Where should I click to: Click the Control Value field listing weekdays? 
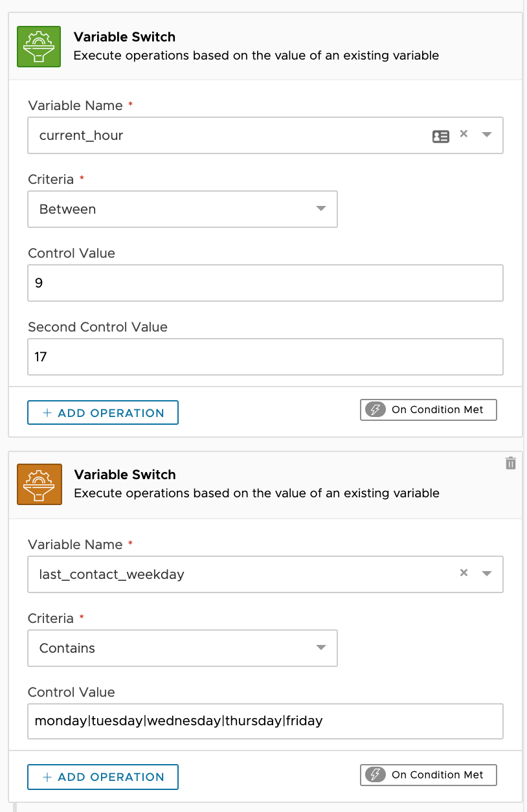pos(265,721)
